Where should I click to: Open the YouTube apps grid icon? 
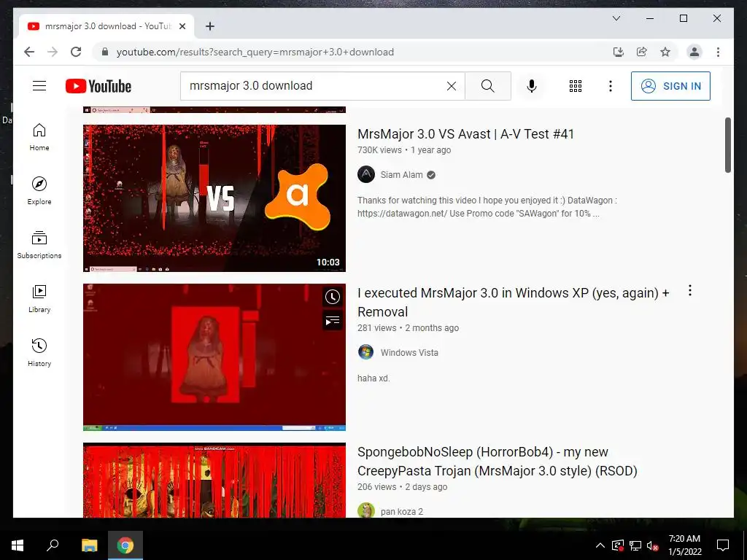pos(576,86)
